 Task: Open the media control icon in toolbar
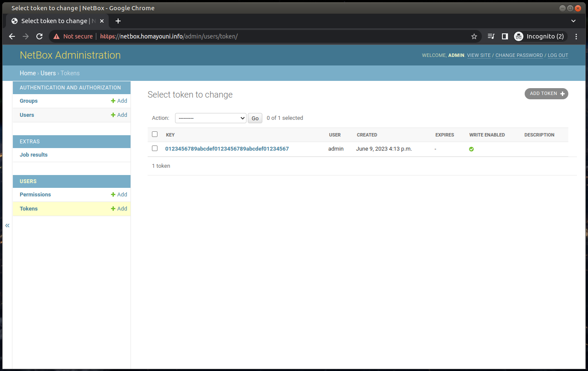click(x=491, y=36)
